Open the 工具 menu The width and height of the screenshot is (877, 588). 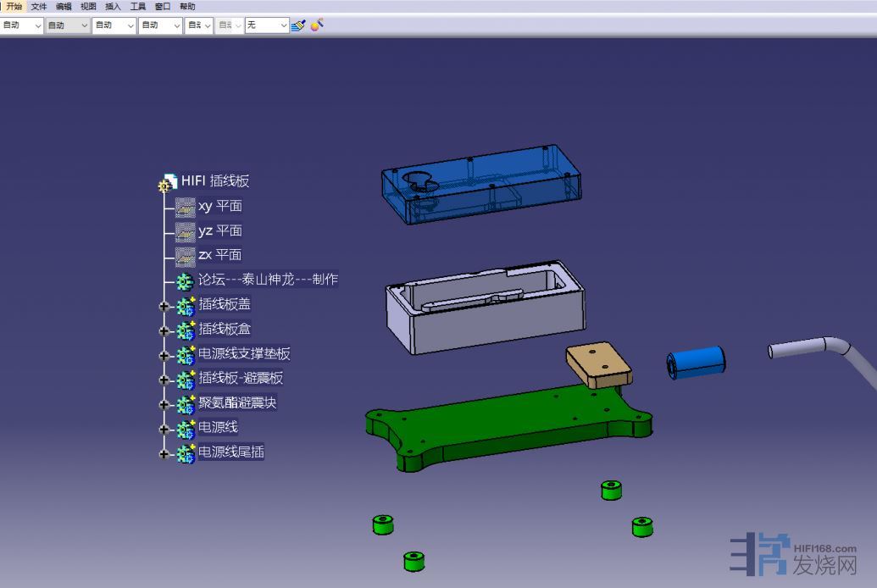click(x=138, y=6)
